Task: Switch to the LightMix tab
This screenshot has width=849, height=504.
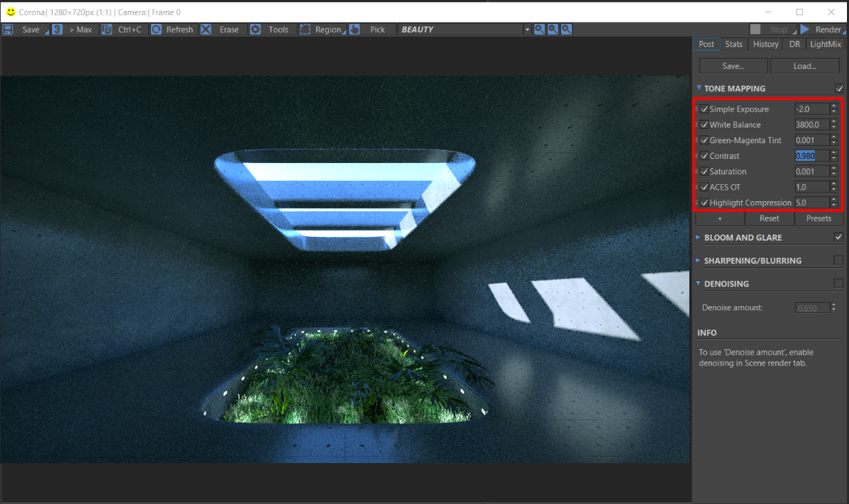Action: 825,44
